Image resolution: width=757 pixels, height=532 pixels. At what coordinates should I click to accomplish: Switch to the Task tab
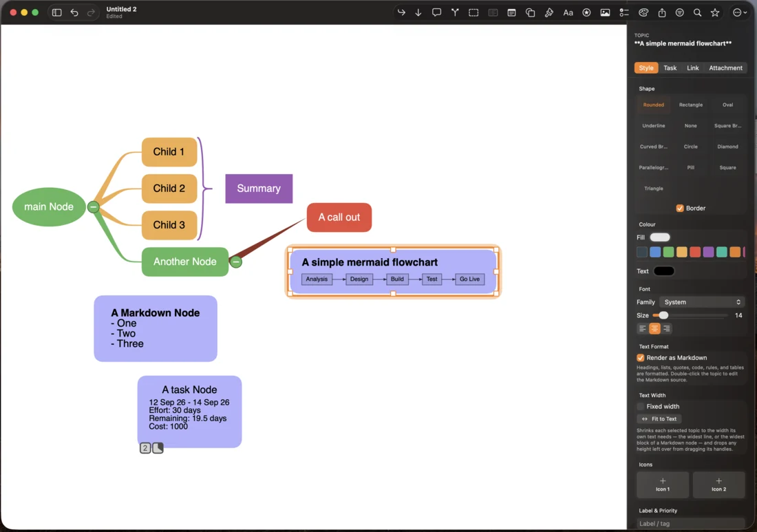[670, 68]
